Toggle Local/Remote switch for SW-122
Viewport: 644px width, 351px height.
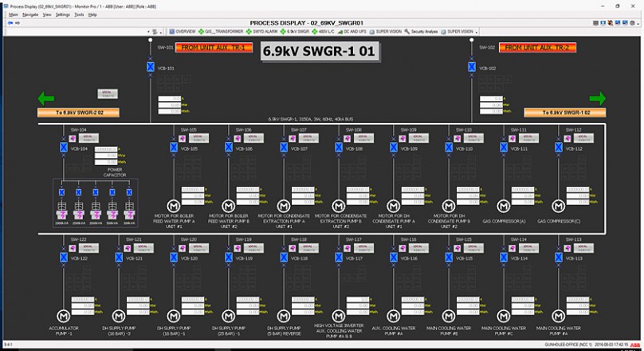(x=88, y=248)
